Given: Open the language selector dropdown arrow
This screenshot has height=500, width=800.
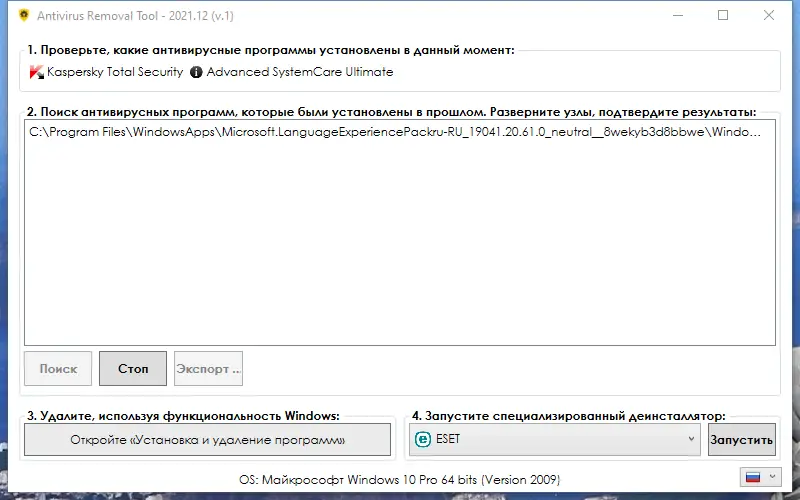Looking at the screenshot, I should pyautogui.click(x=772, y=477).
